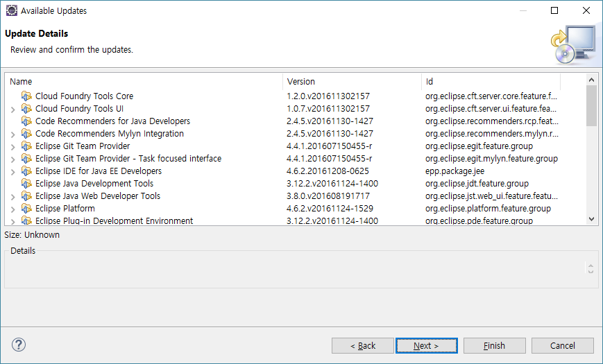
Task: Expand the Cloud Foundry Tools UI node
Action: point(12,110)
